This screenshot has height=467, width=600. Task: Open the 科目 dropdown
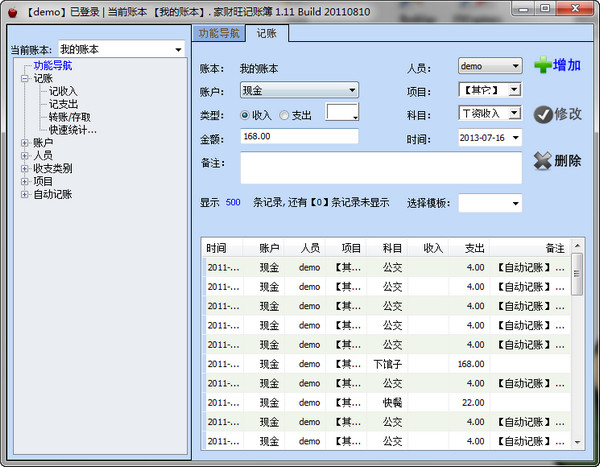pyautogui.click(x=515, y=113)
